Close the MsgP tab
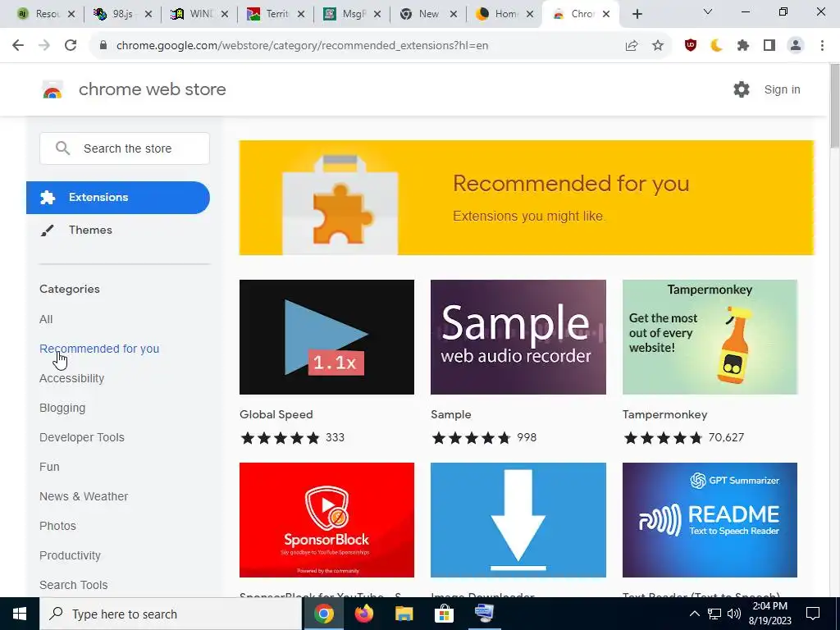Viewport: 840px width, 630px height. pyautogui.click(x=377, y=14)
